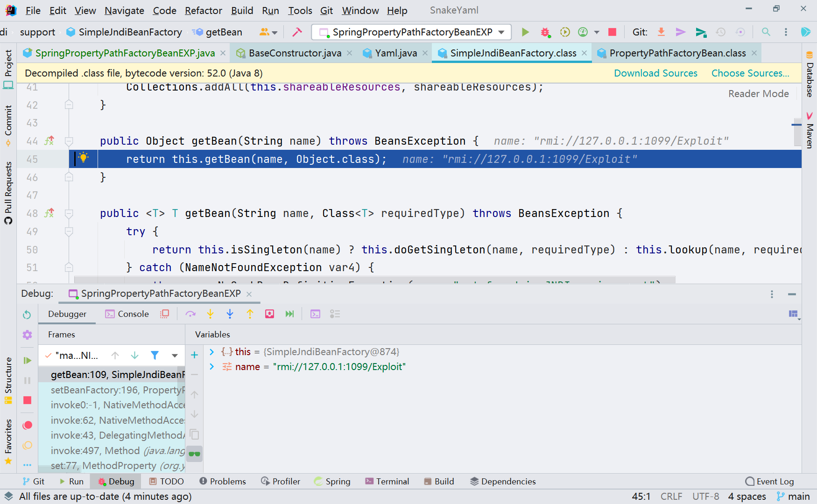
Task: Click the Choose Sources link
Action: tap(750, 73)
